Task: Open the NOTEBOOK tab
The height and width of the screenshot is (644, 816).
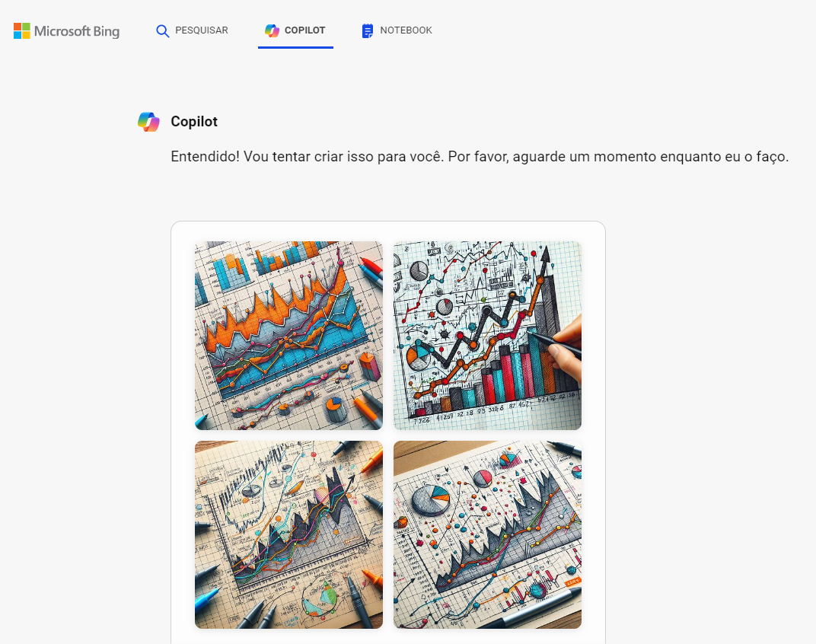Action: coord(406,30)
